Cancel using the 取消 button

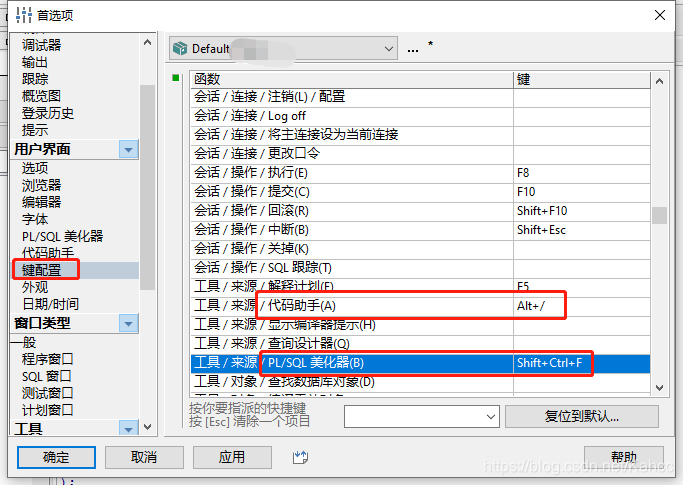click(x=144, y=457)
